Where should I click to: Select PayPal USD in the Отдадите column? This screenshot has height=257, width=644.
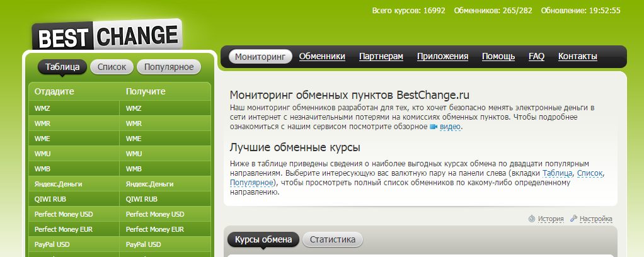74,244
